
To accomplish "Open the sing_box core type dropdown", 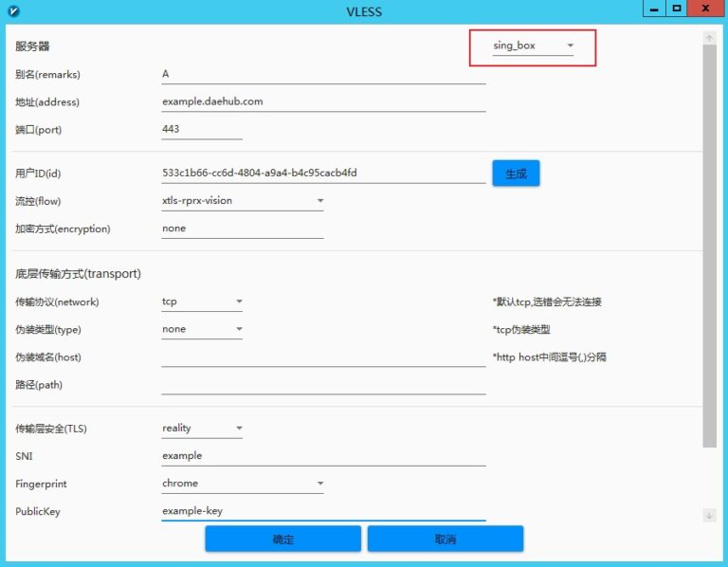I will [x=533, y=46].
